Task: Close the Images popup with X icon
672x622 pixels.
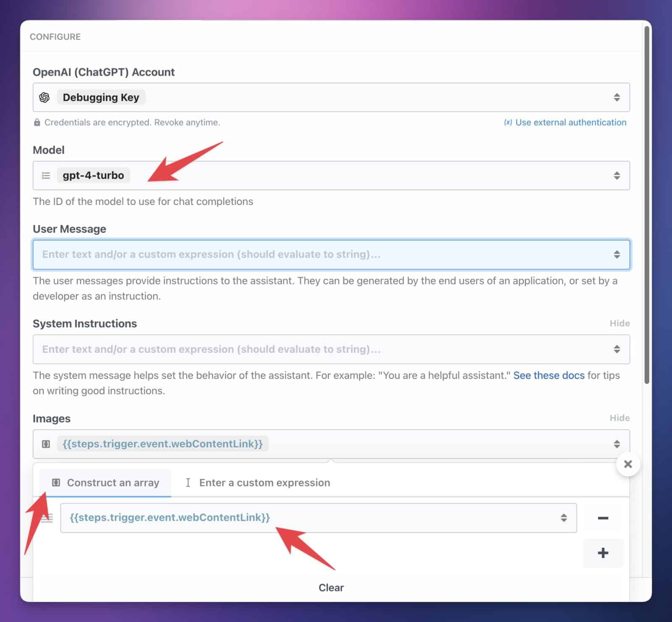Action: (x=628, y=464)
